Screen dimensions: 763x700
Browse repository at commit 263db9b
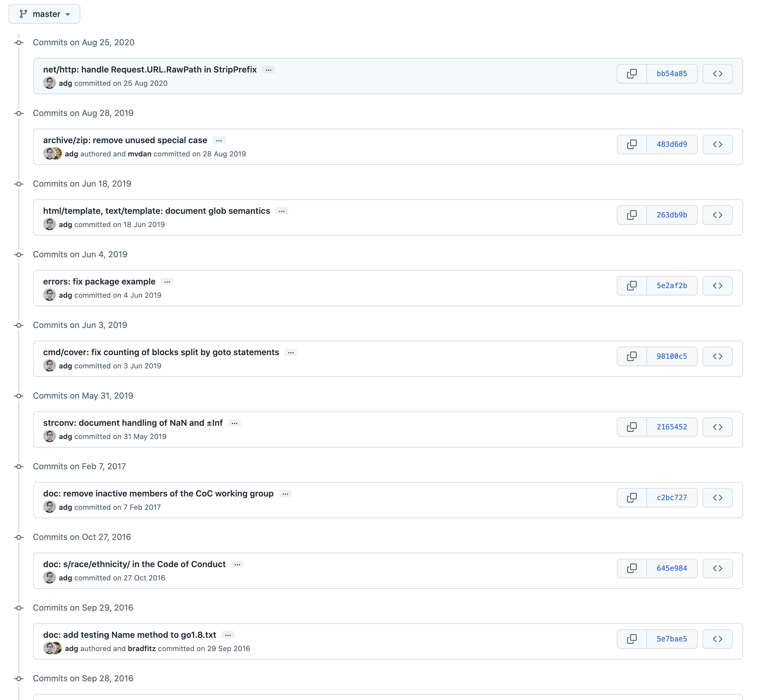click(x=717, y=215)
